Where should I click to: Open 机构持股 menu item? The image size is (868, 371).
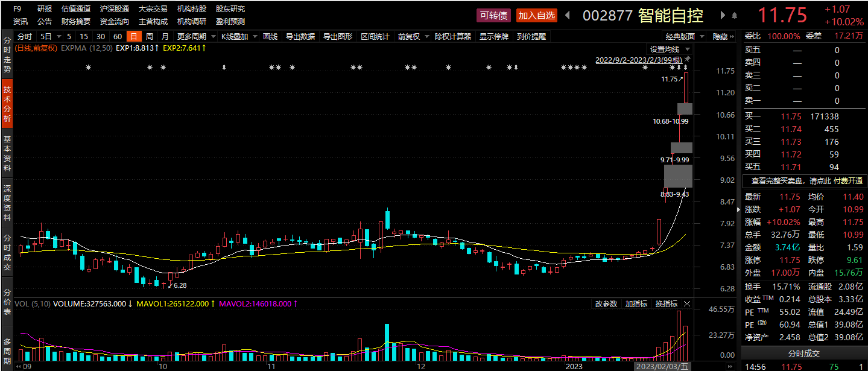192,9
